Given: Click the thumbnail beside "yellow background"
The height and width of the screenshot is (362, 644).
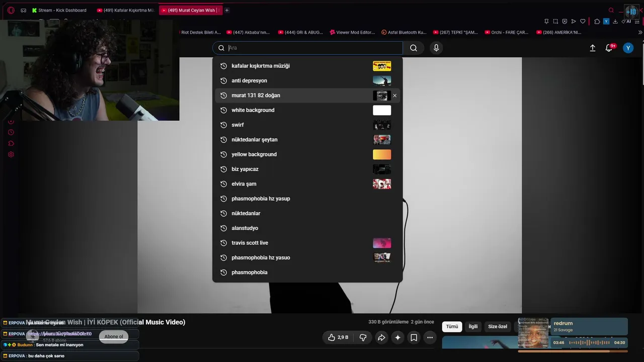Looking at the screenshot, I should point(382,154).
